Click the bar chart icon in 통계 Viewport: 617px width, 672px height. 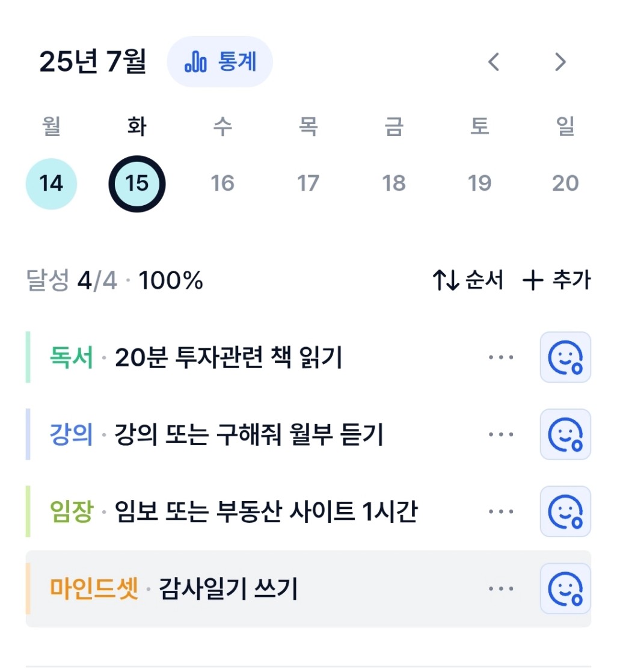(196, 62)
